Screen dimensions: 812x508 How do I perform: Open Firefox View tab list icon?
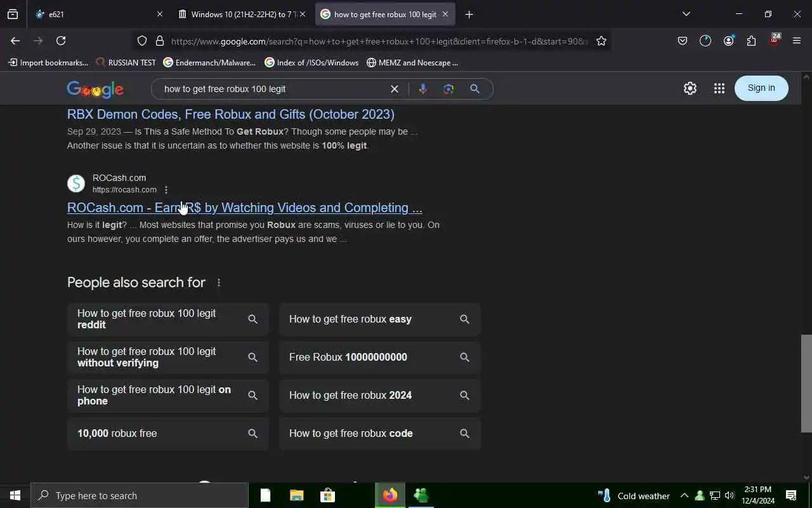tap(13, 14)
